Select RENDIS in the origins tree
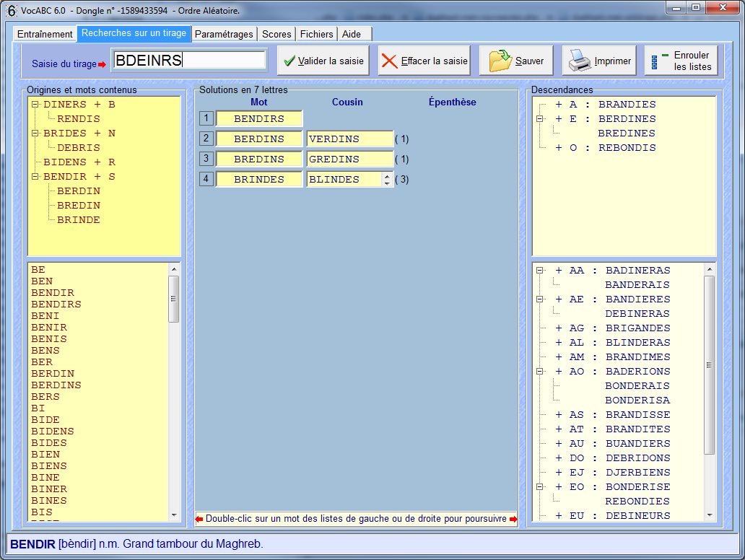 coord(79,119)
